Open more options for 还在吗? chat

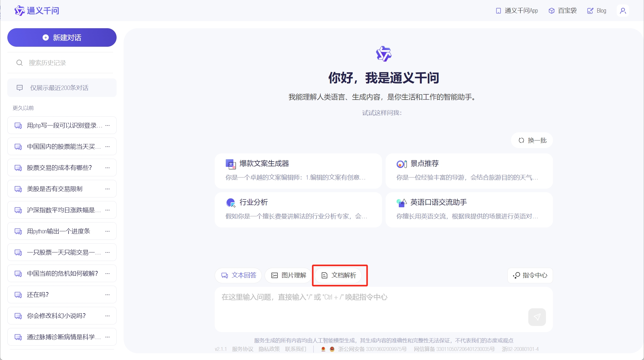(x=107, y=295)
